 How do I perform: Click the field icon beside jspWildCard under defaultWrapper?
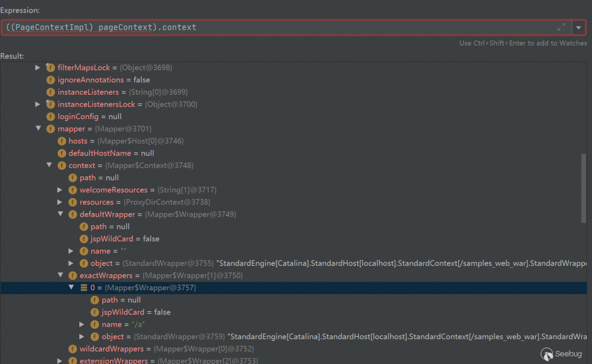click(83, 239)
